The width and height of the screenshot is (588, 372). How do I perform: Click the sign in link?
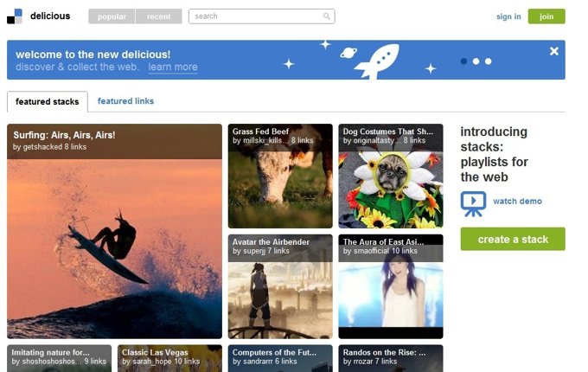pos(508,16)
